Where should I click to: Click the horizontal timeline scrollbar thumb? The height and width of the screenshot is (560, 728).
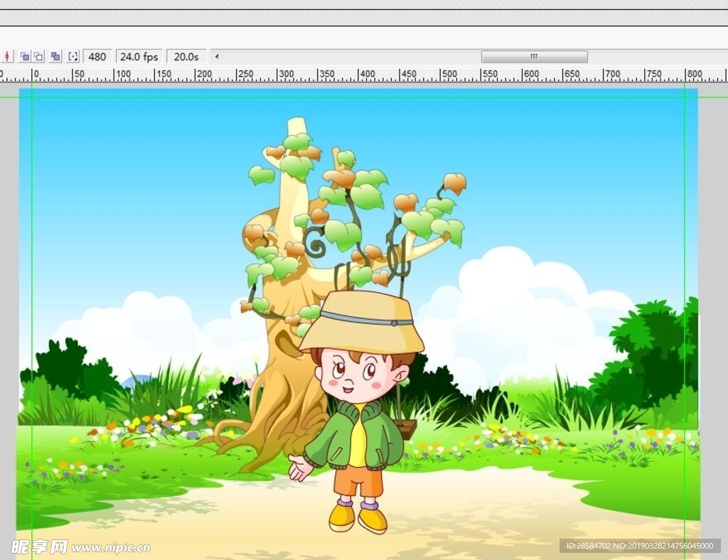click(x=534, y=56)
